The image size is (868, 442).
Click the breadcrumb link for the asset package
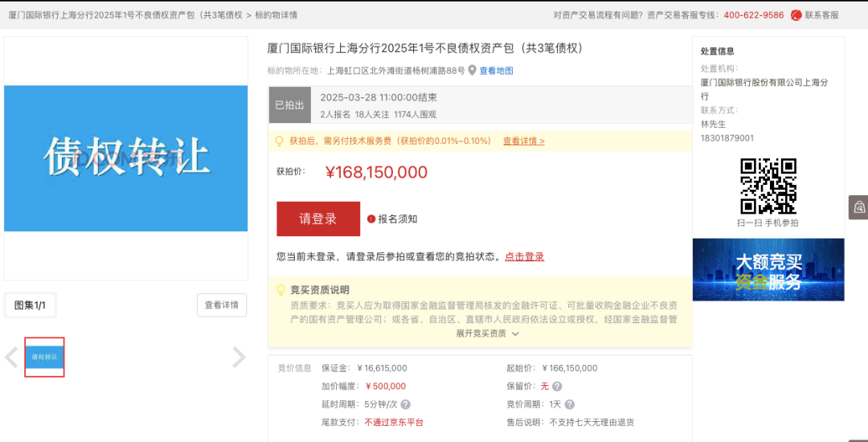(125, 15)
